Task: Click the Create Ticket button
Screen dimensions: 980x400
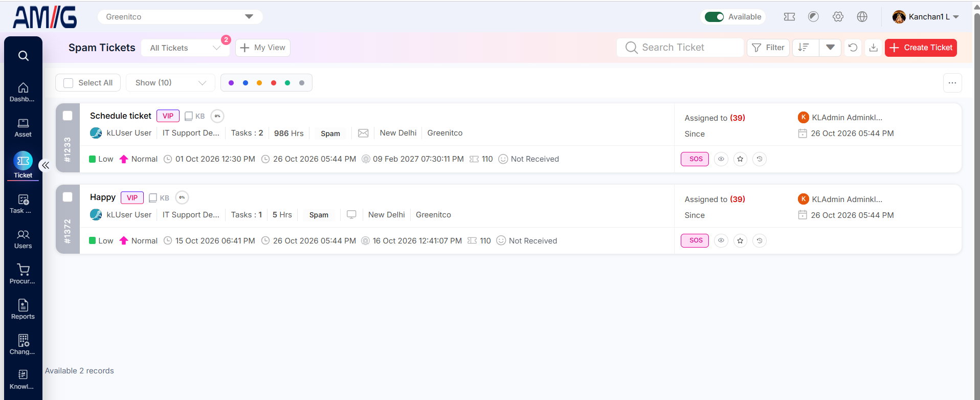Action: (x=921, y=48)
